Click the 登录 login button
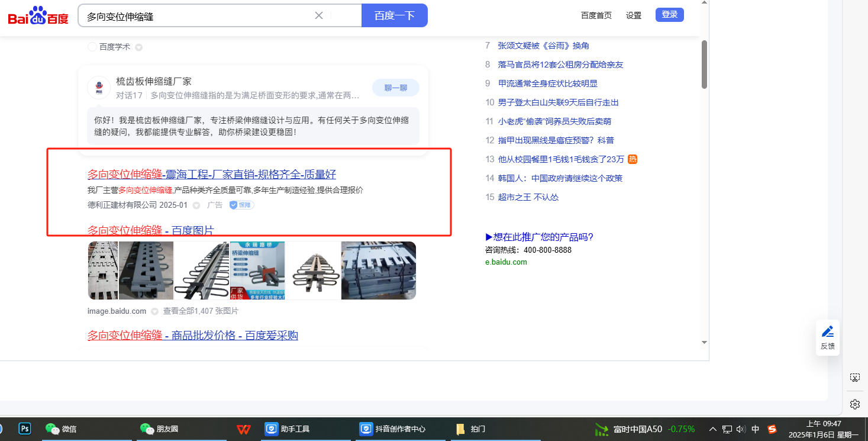Viewport: 868px width, 441px height. click(670, 15)
